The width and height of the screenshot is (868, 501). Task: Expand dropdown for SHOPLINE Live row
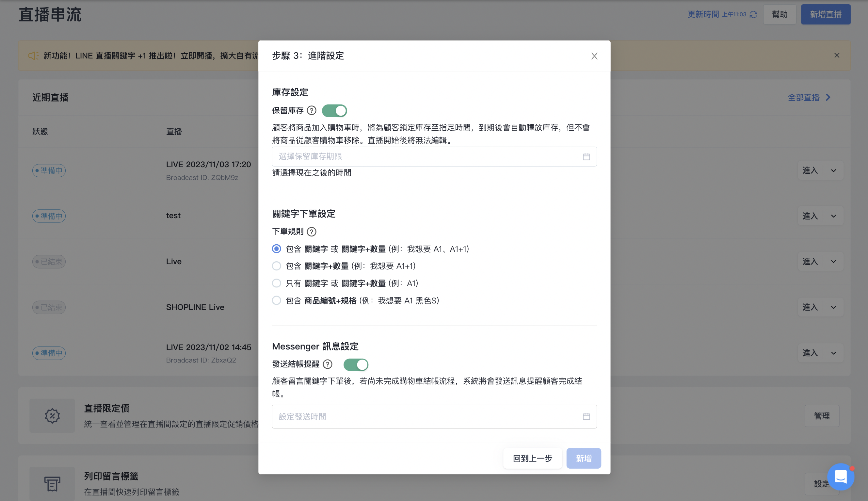point(833,307)
